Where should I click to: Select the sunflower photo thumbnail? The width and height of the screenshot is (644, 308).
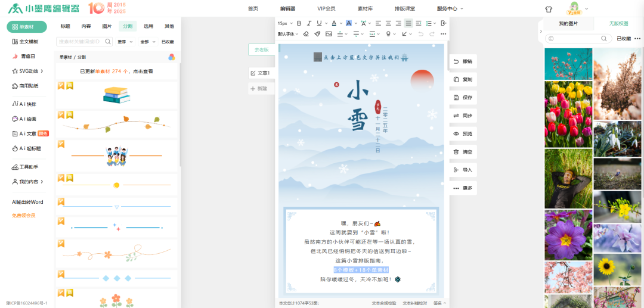[x=618, y=270]
